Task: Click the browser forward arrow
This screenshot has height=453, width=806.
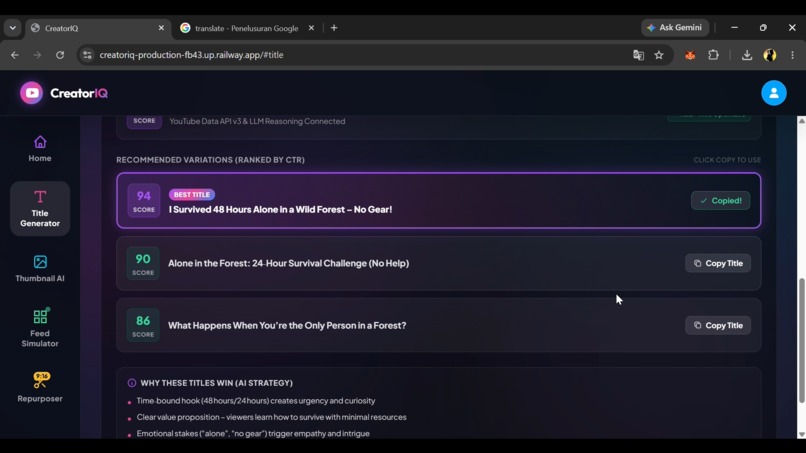Action: pos(37,55)
